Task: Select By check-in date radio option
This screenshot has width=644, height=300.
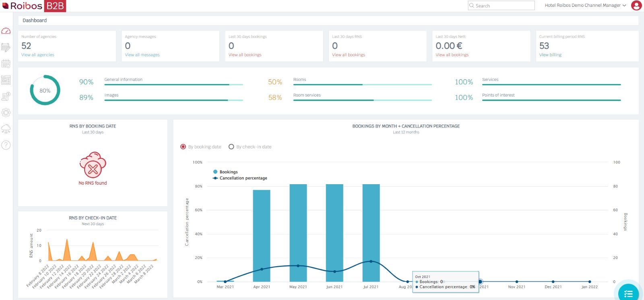Action: pyautogui.click(x=231, y=147)
